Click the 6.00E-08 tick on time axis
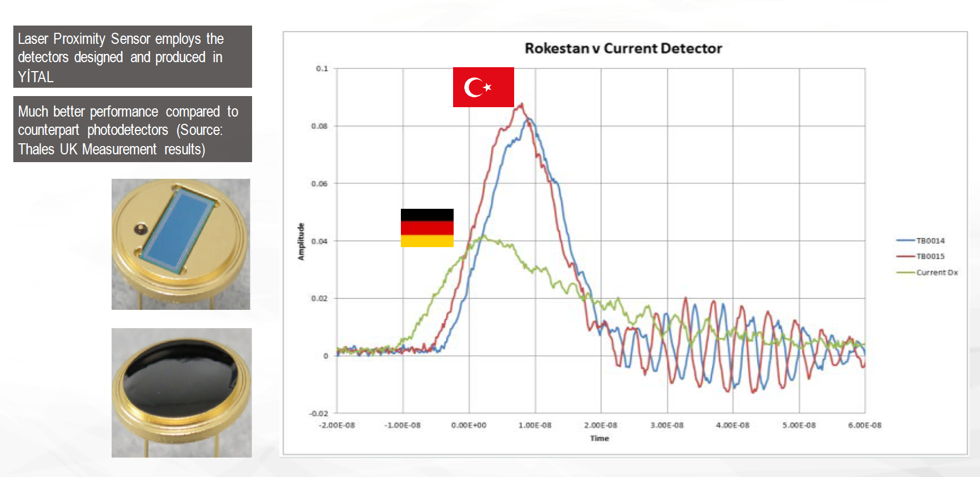The image size is (980, 477). [865, 425]
